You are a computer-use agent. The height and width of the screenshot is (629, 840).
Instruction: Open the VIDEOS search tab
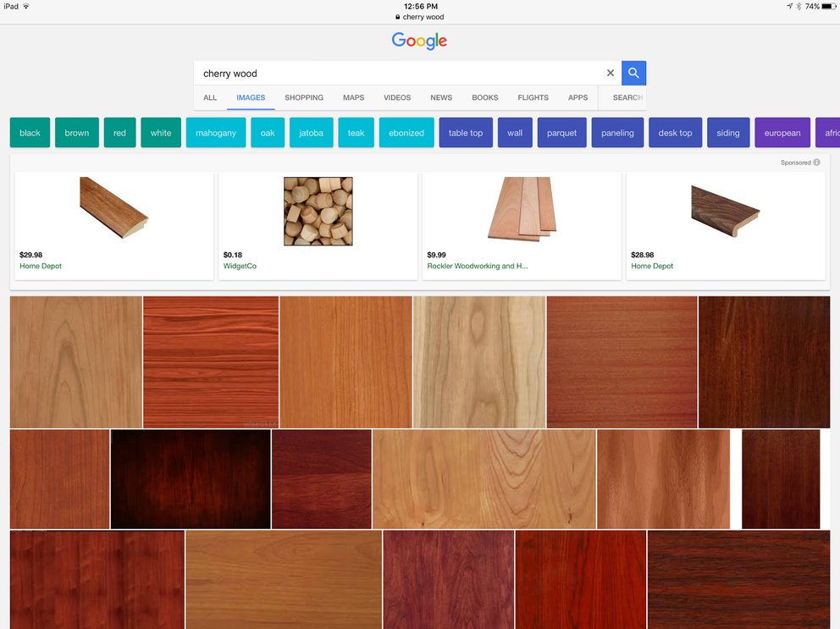(397, 97)
